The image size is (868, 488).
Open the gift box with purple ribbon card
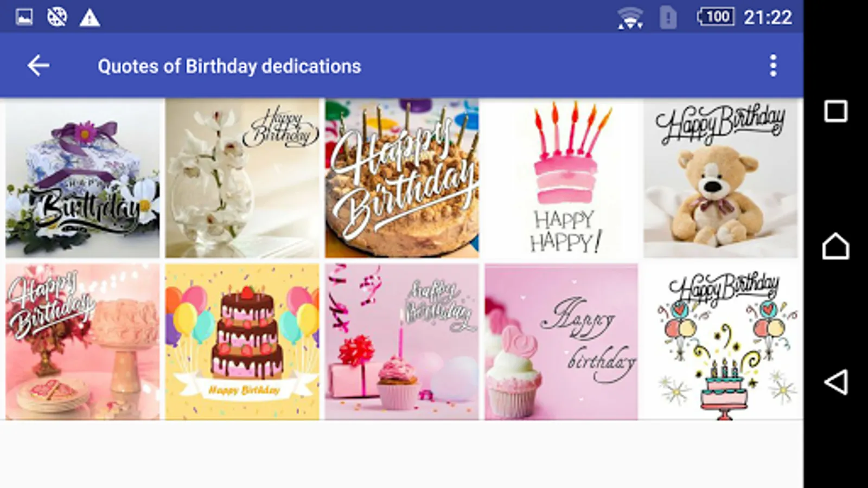(82, 178)
